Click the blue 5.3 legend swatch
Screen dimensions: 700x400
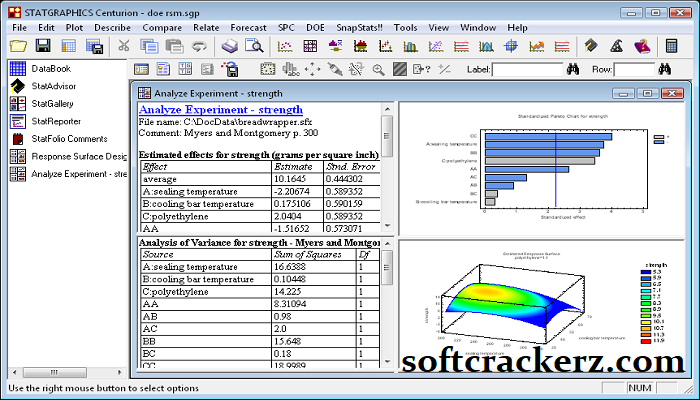[646, 272]
